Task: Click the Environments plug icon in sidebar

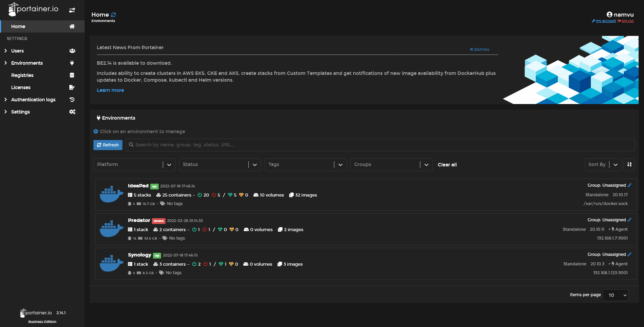Action: (72, 63)
